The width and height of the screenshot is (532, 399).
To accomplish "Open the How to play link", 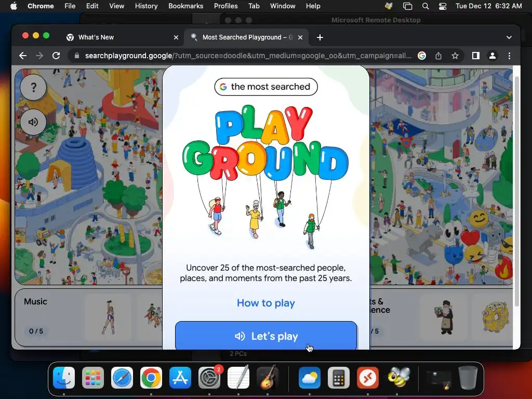I will pyautogui.click(x=266, y=303).
